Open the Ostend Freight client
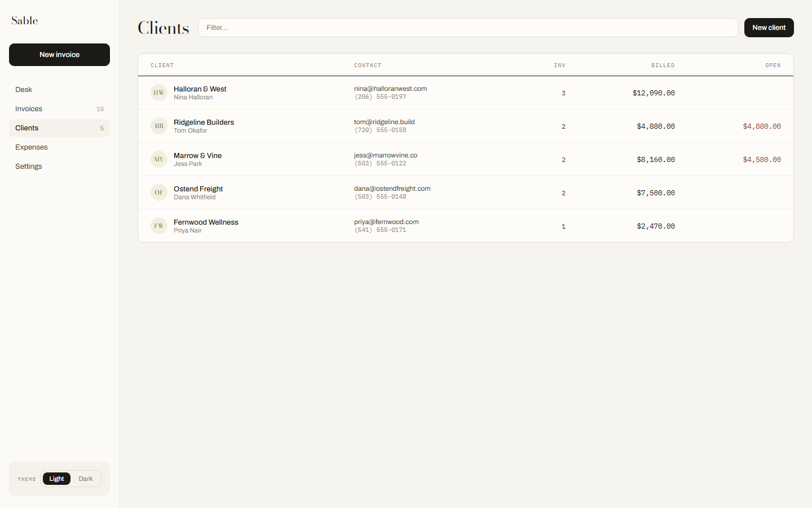Image resolution: width=812 pixels, height=508 pixels. pyautogui.click(x=466, y=192)
